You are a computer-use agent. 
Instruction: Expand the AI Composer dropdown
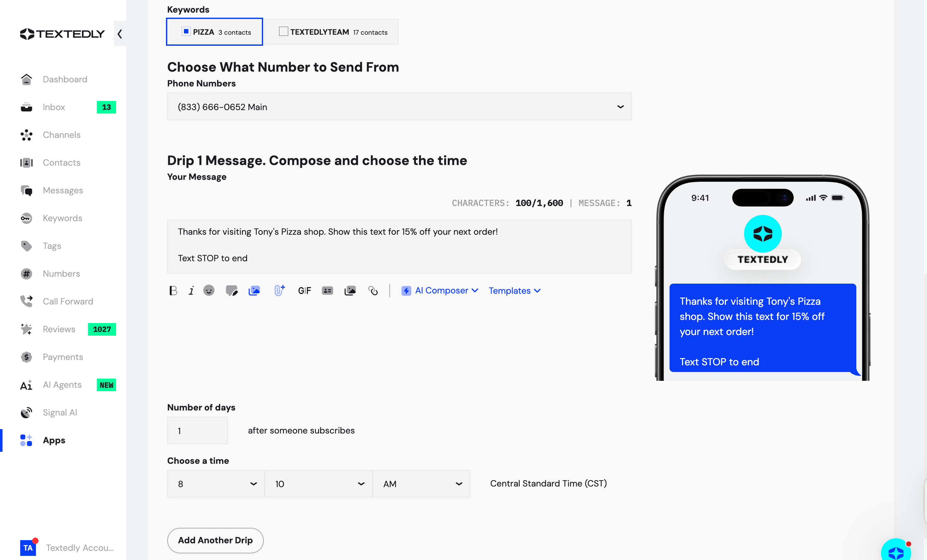pyautogui.click(x=440, y=290)
